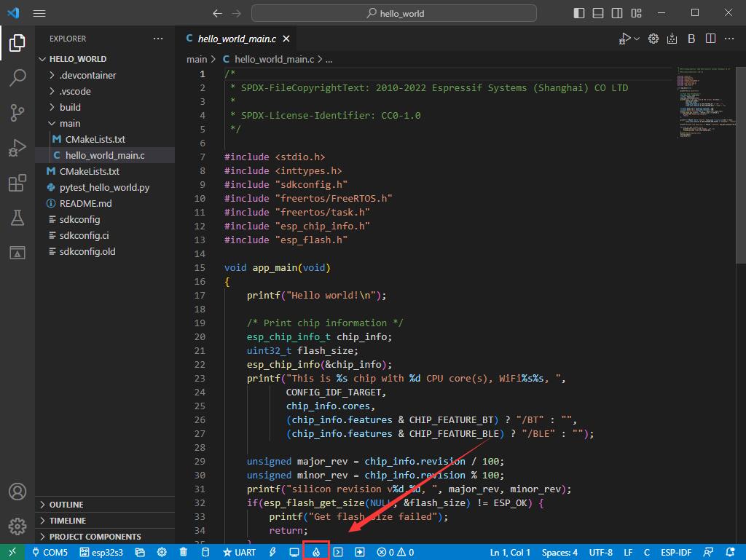Expand the build folder
The height and width of the screenshot is (560, 746).
tap(70, 107)
